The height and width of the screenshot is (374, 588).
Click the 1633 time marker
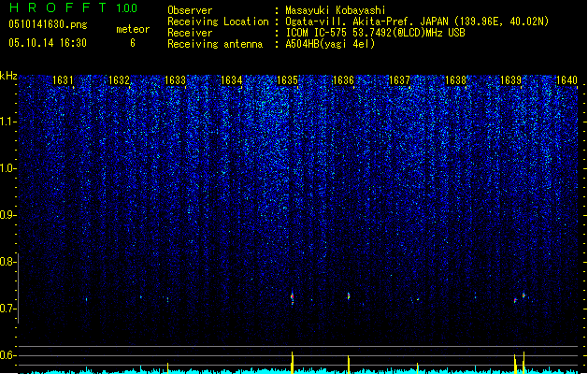pos(175,80)
